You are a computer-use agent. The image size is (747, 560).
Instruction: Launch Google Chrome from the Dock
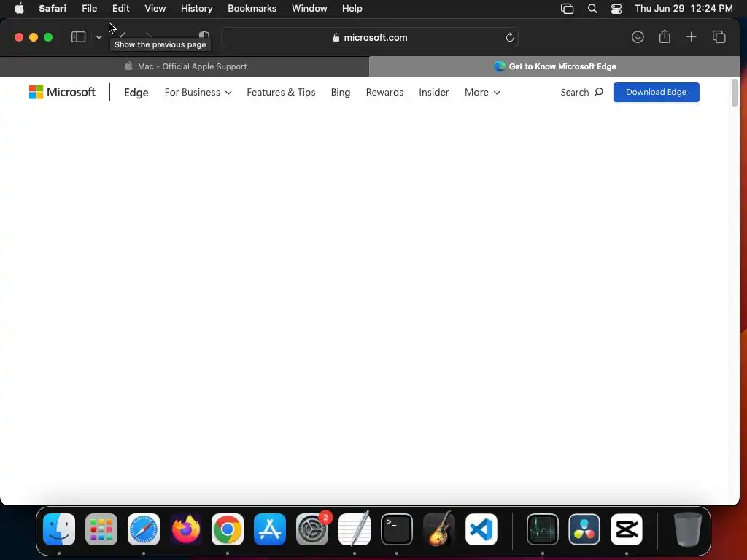point(228,529)
